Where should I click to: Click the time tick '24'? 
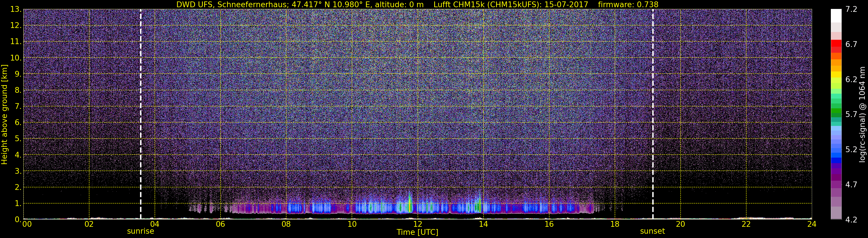pos(812,224)
